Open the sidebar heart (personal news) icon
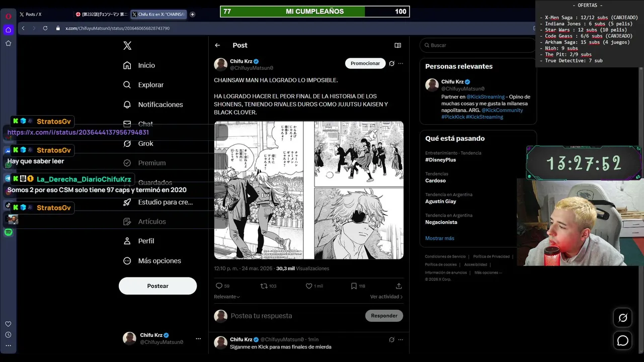This screenshot has height=362, width=644. tap(9, 324)
